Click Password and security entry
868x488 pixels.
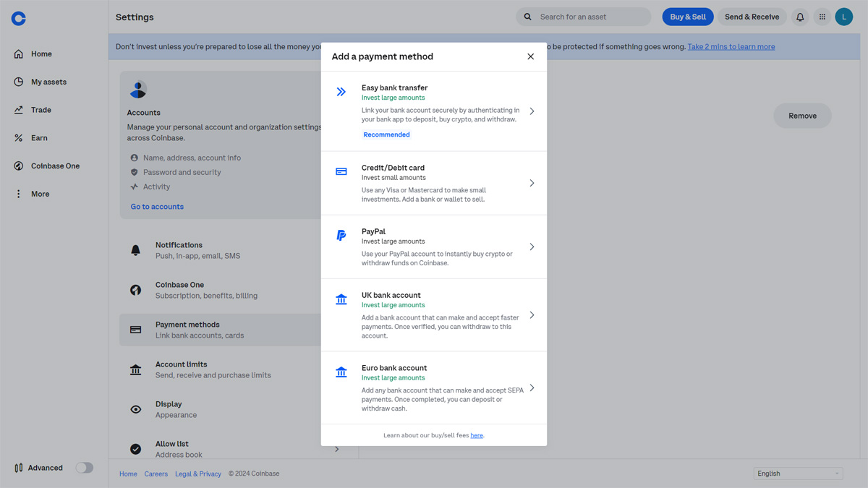point(182,172)
